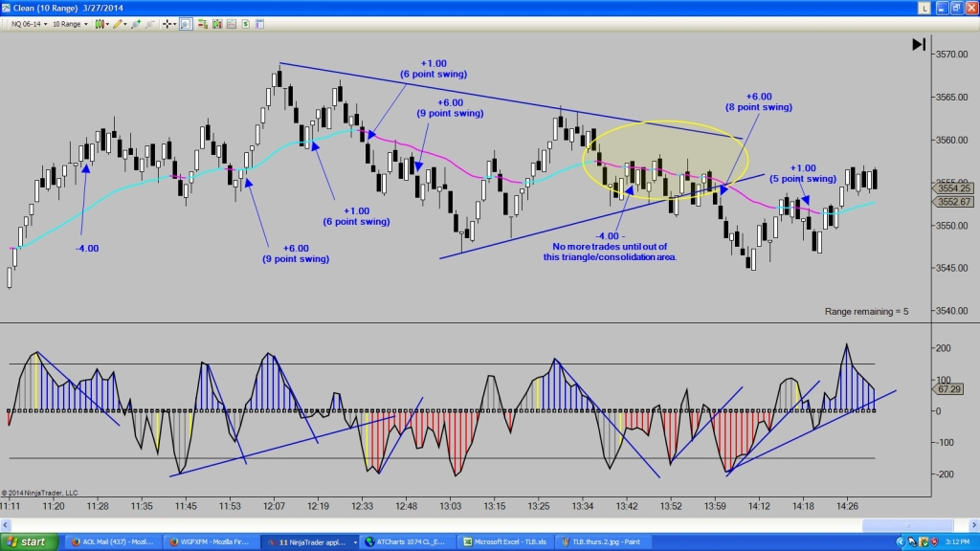Open the NQ 06-14 instrument dropdown
This screenshot has width=980, height=551.
29,24
